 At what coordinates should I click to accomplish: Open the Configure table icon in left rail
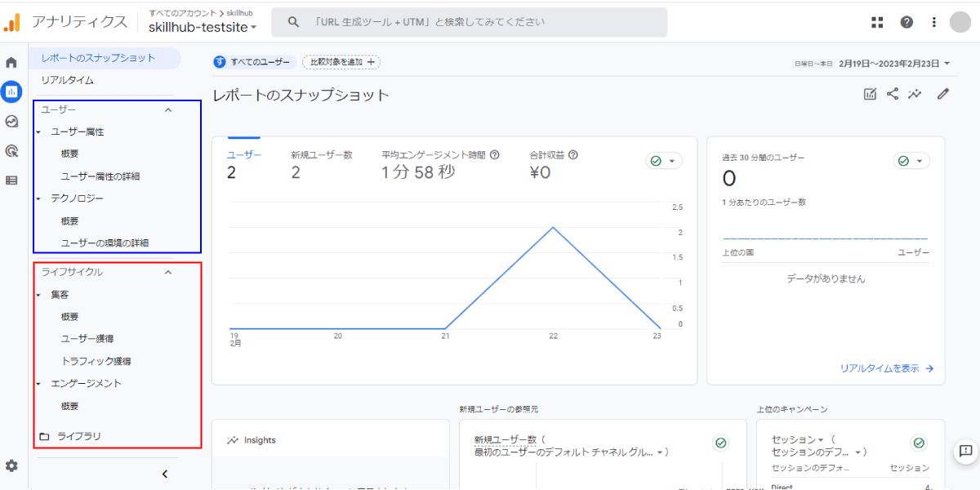click(x=11, y=180)
